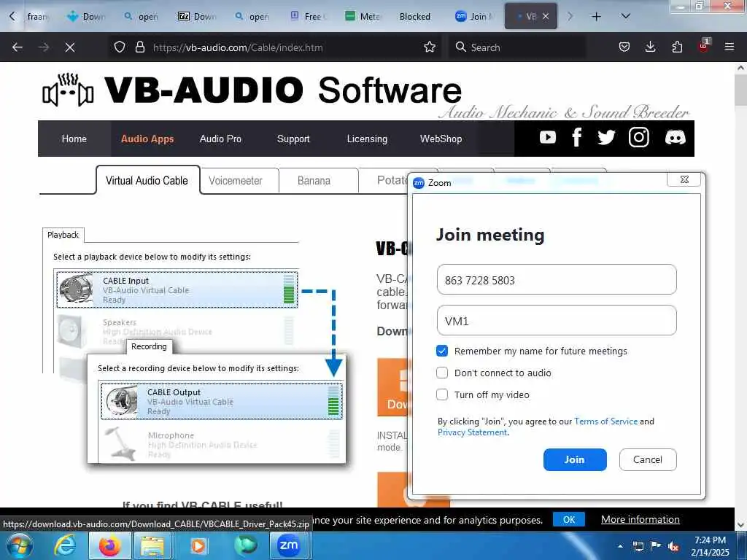Image resolution: width=747 pixels, height=560 pixels.
Task: Check Don't connect to audio
Action: coord(442,373)
